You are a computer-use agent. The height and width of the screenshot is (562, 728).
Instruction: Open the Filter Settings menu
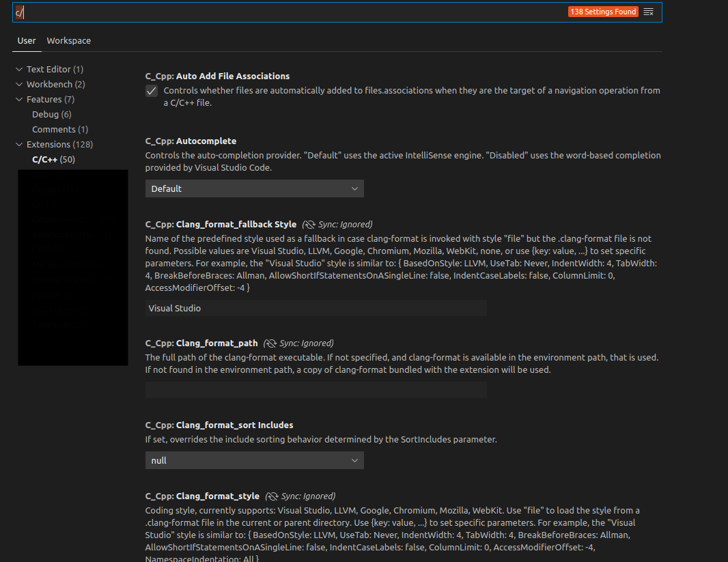[648, 12]
